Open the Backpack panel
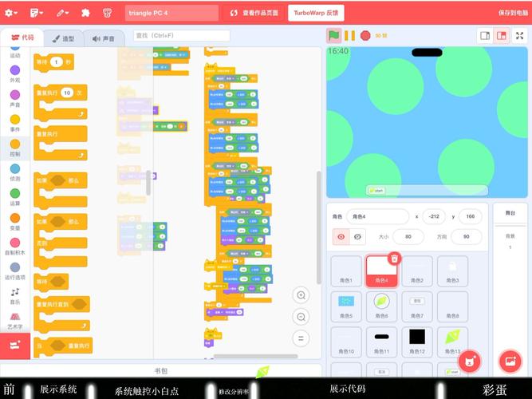The width and height of the screenshot is (532, 399). point(161,371)
